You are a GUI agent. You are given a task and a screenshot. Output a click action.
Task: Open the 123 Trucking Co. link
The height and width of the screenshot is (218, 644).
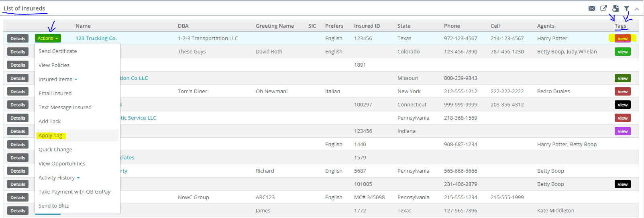pos(96,38)
